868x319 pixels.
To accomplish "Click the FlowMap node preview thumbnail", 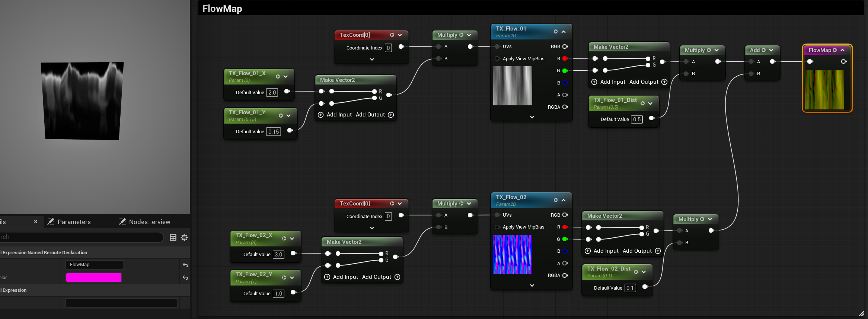I will point(824,90).
